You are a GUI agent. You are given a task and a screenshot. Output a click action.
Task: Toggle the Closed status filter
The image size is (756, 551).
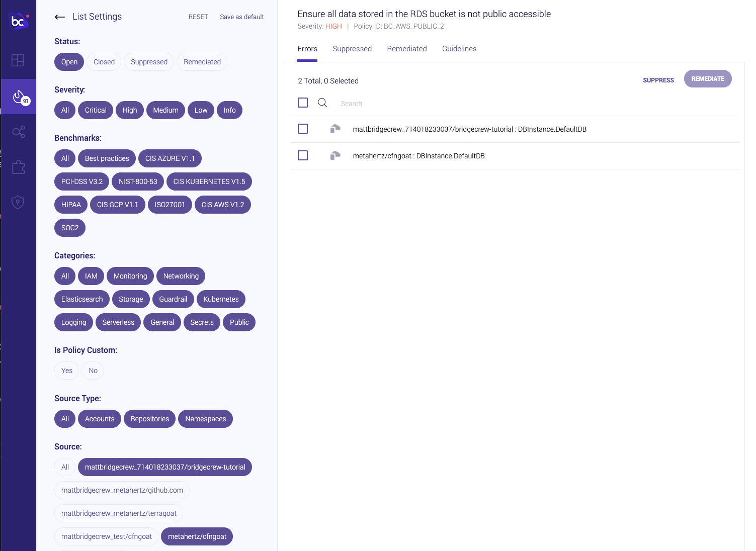tap(104, 62)
